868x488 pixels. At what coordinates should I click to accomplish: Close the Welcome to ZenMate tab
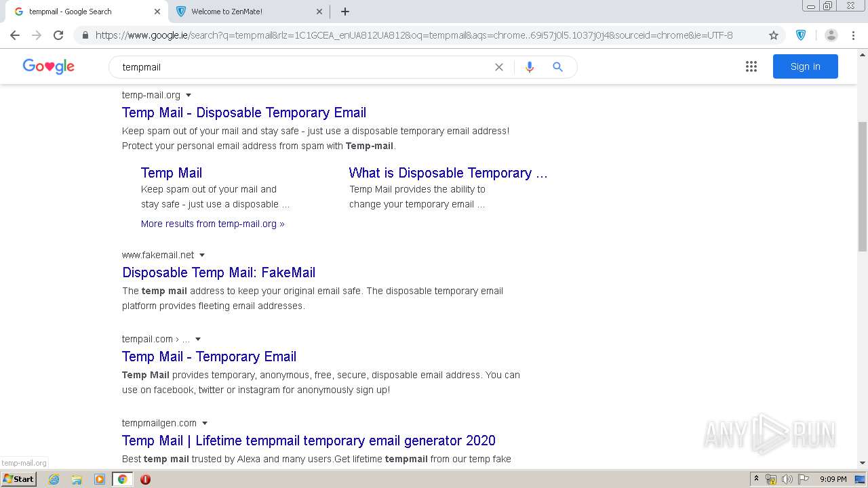point(319,12)
